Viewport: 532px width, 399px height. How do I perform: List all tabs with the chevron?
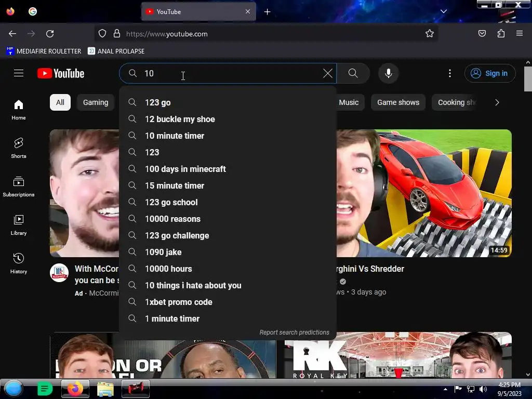click(444, 11)
